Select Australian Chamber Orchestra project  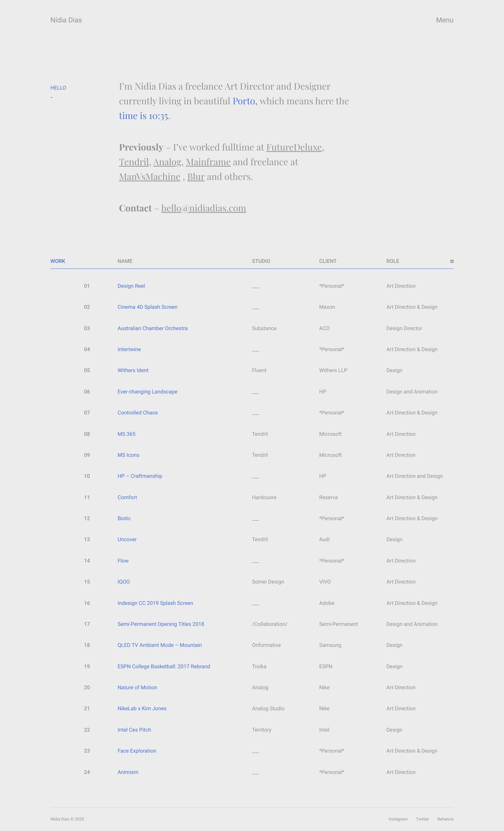pos(152,328)
